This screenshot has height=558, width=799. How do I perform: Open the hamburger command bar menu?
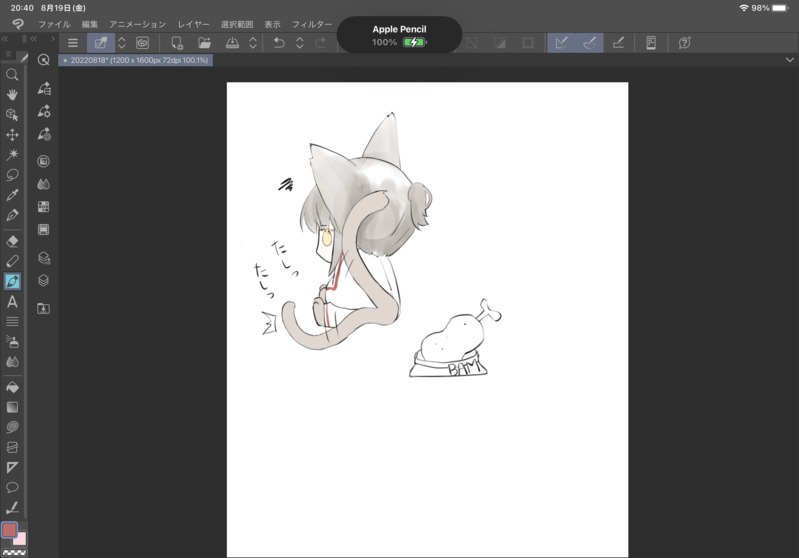coord(73,43)
